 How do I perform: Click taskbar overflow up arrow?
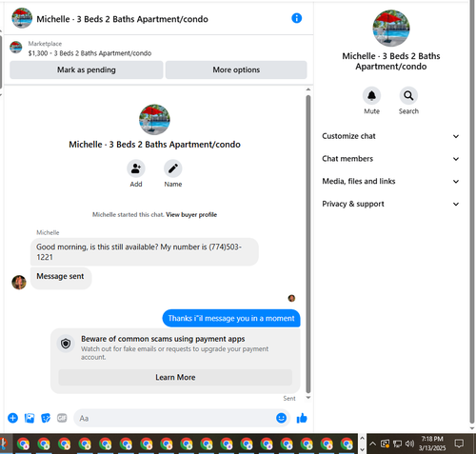coord(362,438)
